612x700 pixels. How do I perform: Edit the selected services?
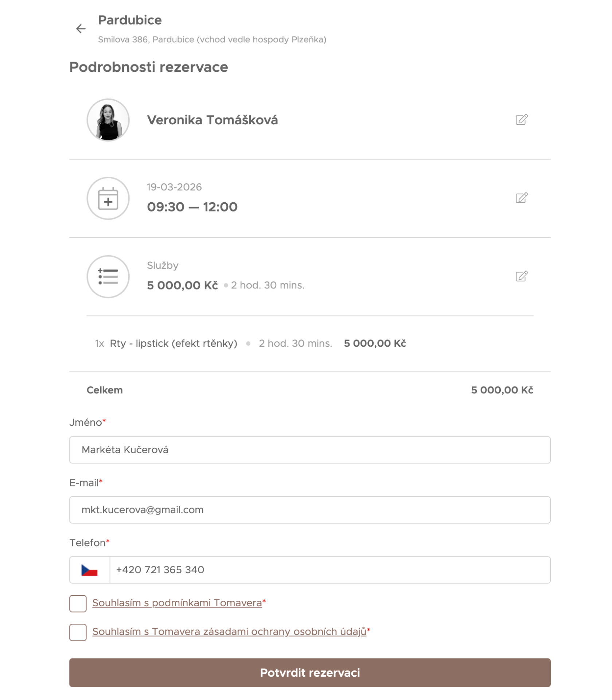pyautogui.click(x=521, y=276)
